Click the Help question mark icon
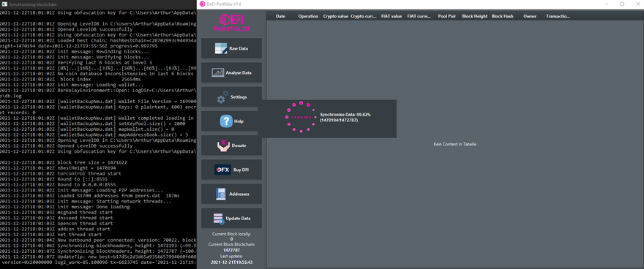The width and height of the screenshot is (644, 269). point(226,121)
